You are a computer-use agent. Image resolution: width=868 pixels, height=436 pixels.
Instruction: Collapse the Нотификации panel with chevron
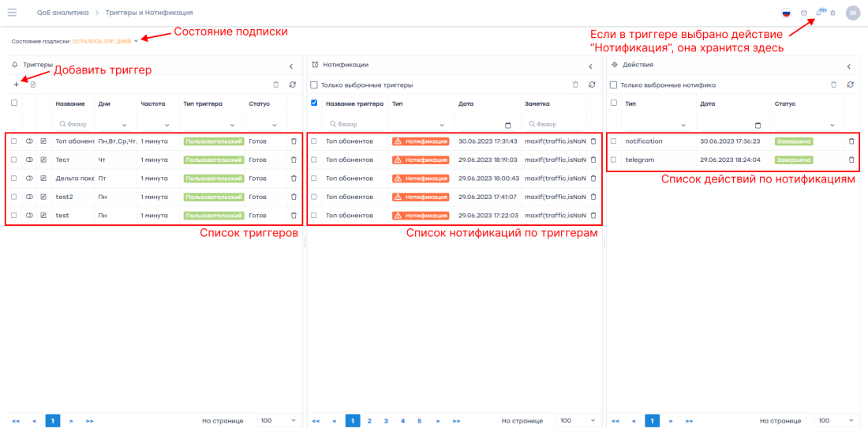tap(590, 67)
